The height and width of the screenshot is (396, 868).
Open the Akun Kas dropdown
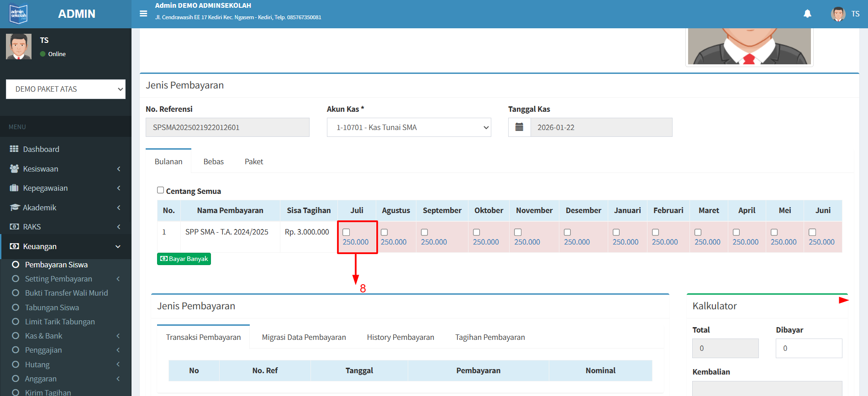click(x=409, y=128)
